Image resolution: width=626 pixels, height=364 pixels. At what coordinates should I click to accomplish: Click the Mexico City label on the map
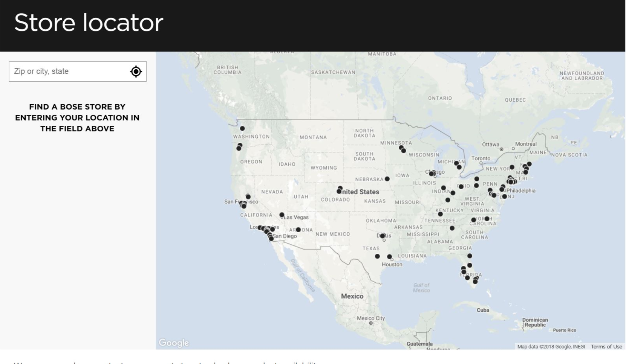pyautogui.click(x=371, y=318)
